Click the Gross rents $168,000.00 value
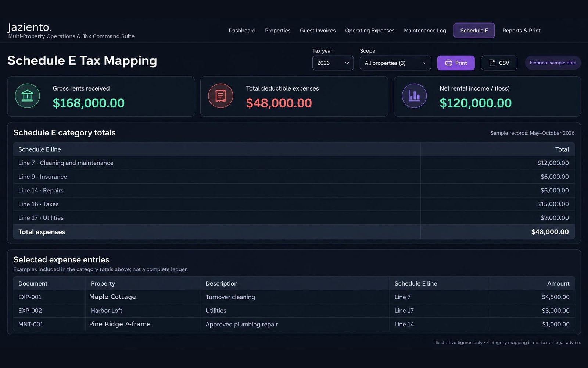This screenshot has width=588, height=368. tap(89, 103)
